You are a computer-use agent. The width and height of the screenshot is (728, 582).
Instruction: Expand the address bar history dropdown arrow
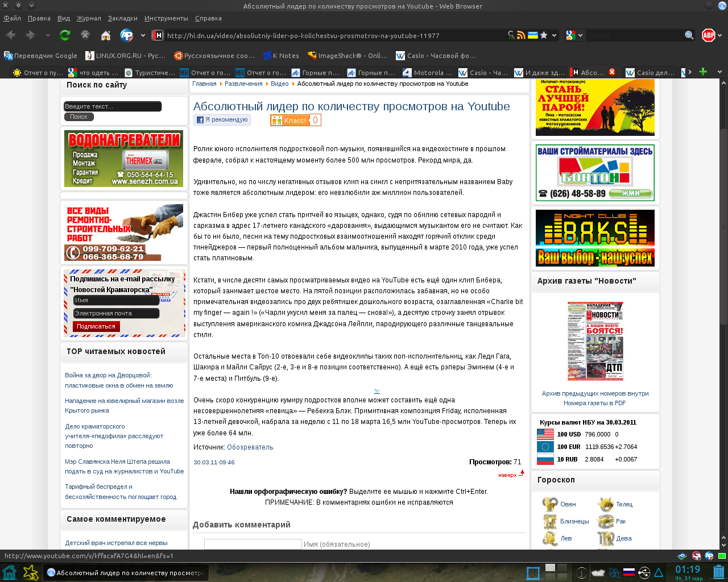[x=554, y=35]
